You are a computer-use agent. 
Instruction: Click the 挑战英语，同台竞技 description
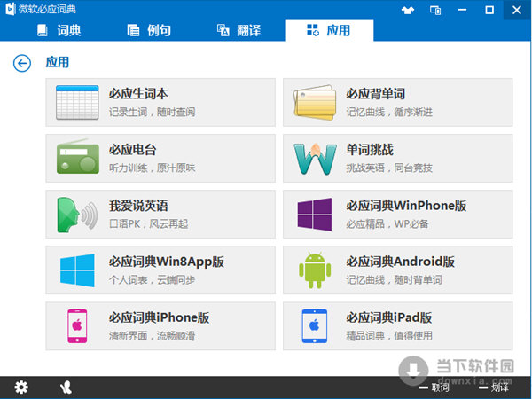click(389, 168)
